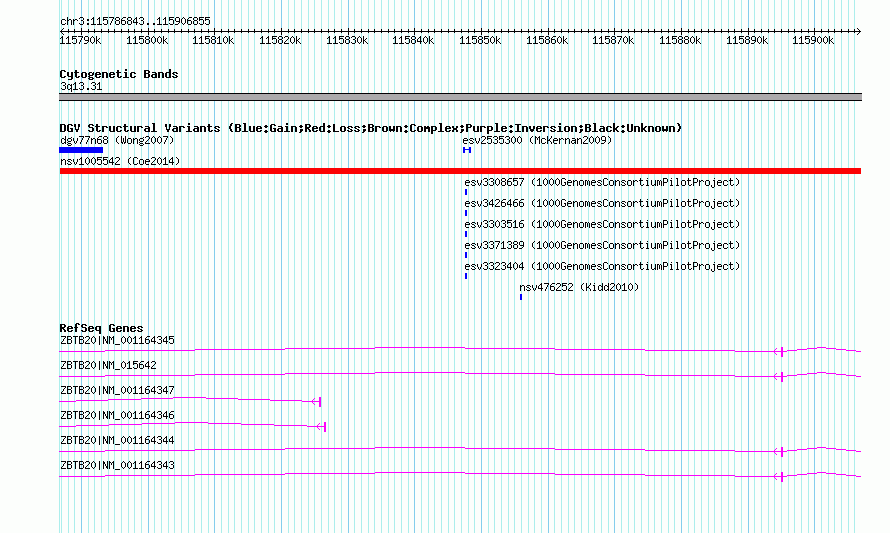This screenshot has width=890, height=533.
Task: Click the 115790k ruler tick label
Action: [80, 40]
